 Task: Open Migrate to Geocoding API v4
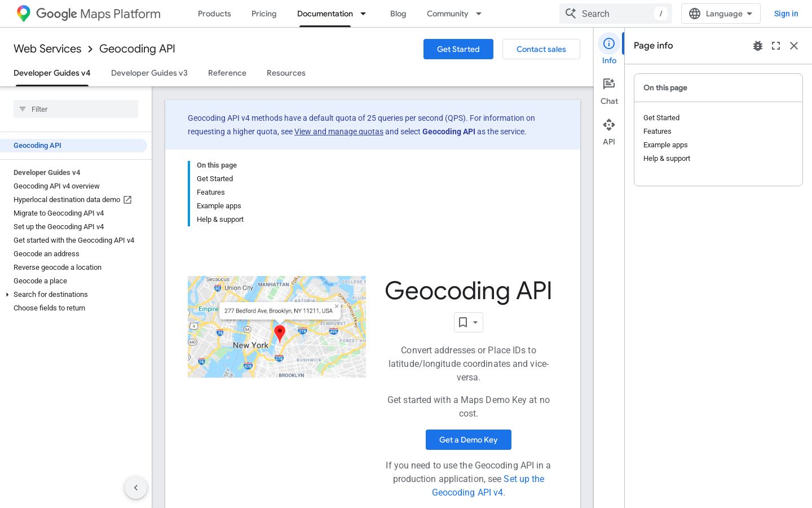59,213
